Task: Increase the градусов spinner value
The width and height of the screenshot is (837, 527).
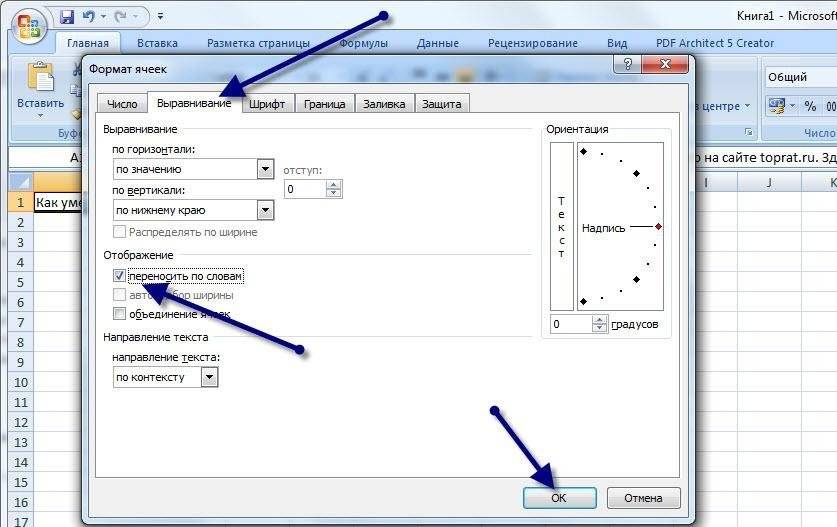Action: click(x=600, y=320)
